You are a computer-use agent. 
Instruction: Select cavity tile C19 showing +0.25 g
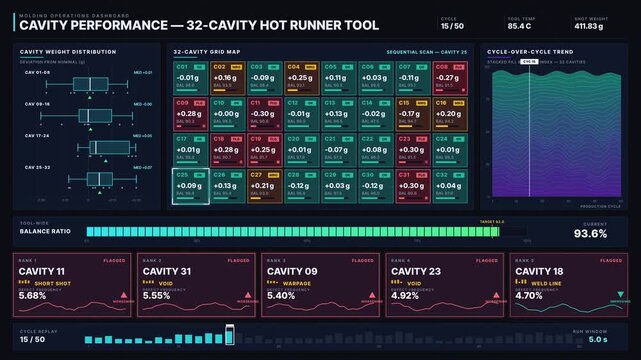point(264,150)
